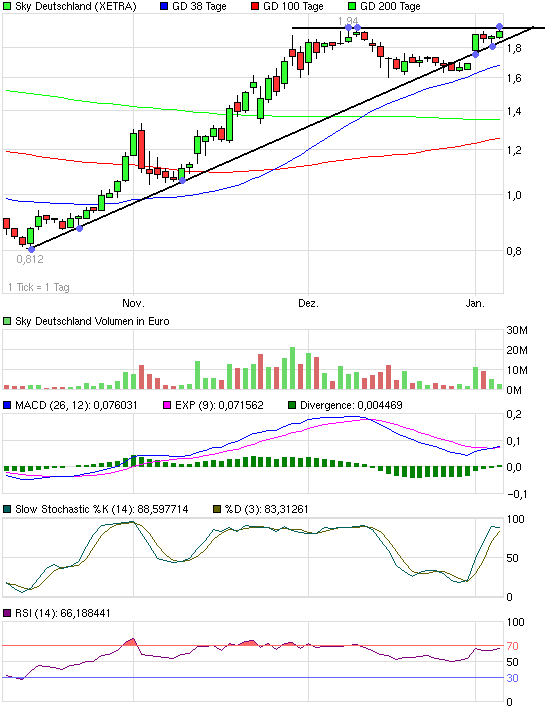Click the RSI (14) value 66,188441
The width and height of the screenshot is (545, 710).
[x=85, y=613]
